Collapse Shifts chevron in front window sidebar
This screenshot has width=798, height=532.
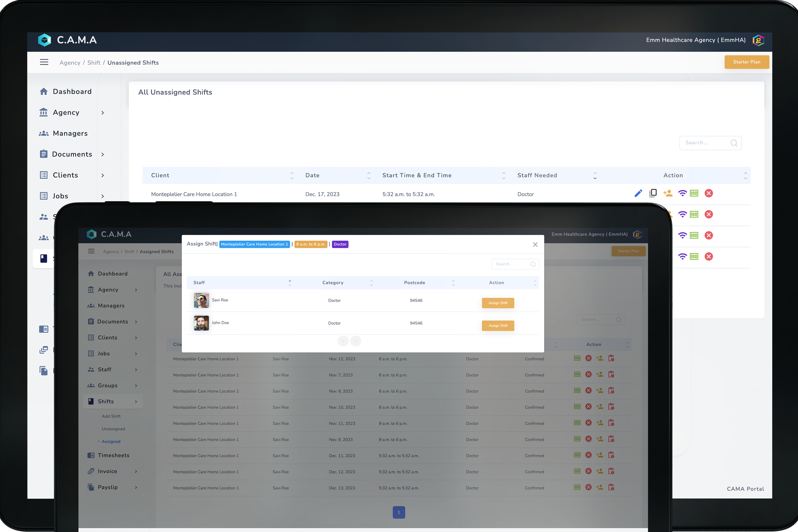pyautogui.click(x=136, y=401)
